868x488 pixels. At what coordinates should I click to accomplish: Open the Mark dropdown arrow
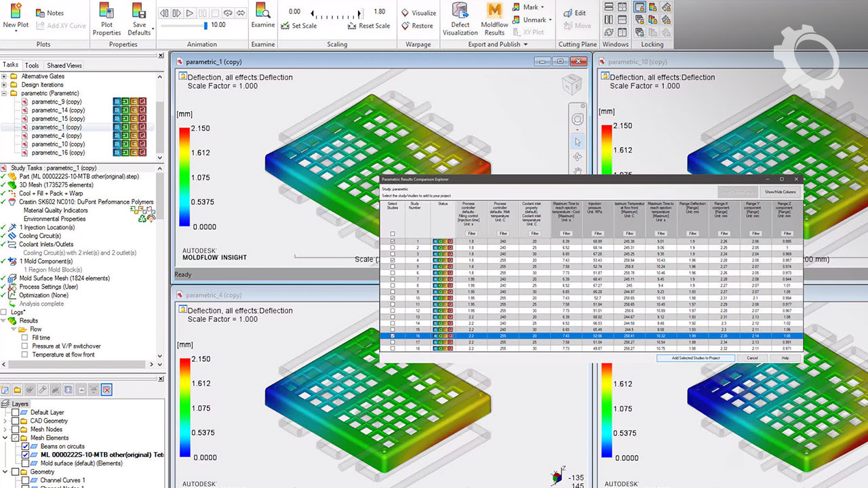pyautogui.click(x=542, y=7)
